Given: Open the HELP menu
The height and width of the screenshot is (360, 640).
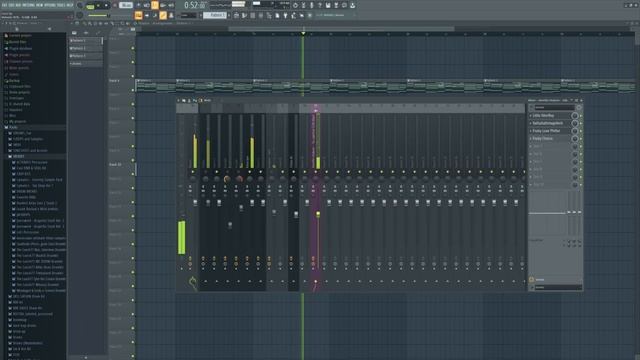Looking at the screenshot, I should (x=70, y=5).
